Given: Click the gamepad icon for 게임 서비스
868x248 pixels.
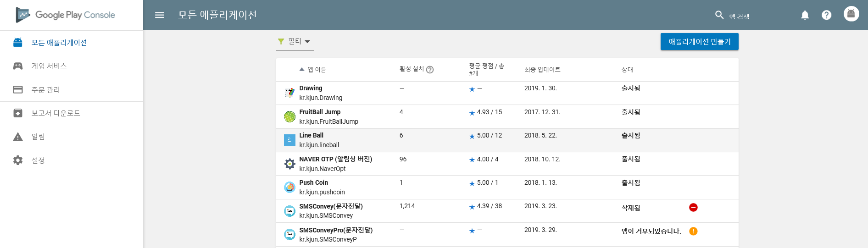Looking at the screenshot, I should [x=18, y=66].
